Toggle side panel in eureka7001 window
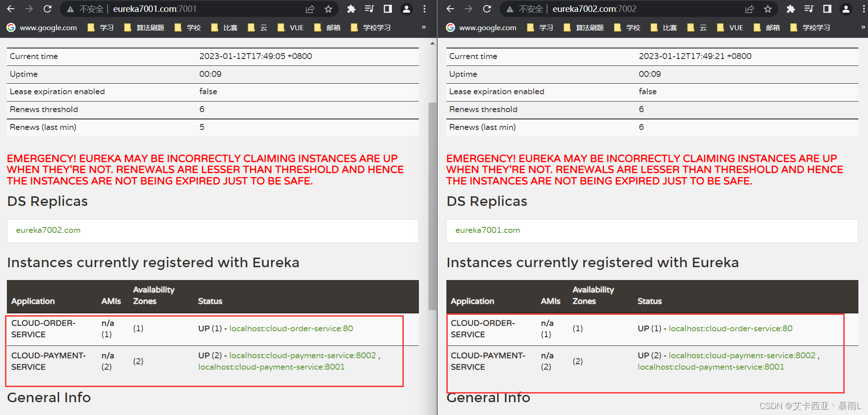This screenshot has width=868, height=415. point(388,9)
